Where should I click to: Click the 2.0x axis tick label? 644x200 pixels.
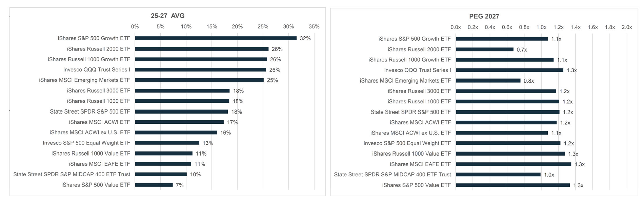(x=626, y=27)
